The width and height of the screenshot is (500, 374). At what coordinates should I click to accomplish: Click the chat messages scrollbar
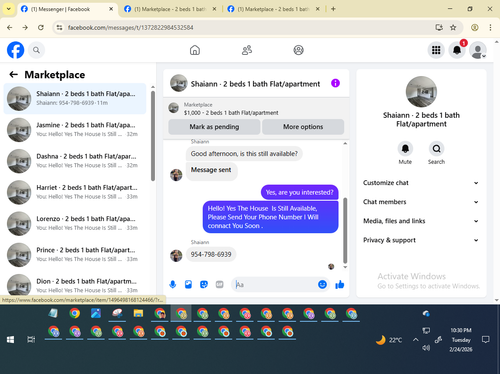click(345, 230)
